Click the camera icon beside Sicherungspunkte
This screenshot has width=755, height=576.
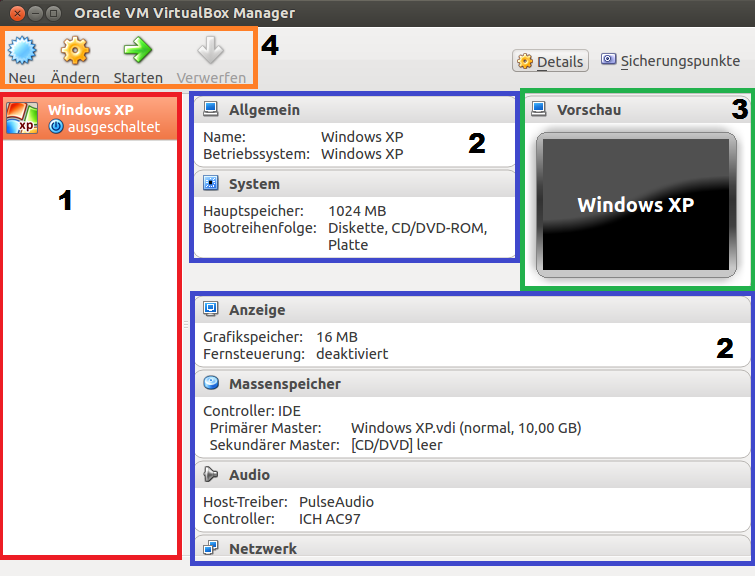[x=608, y=59]
